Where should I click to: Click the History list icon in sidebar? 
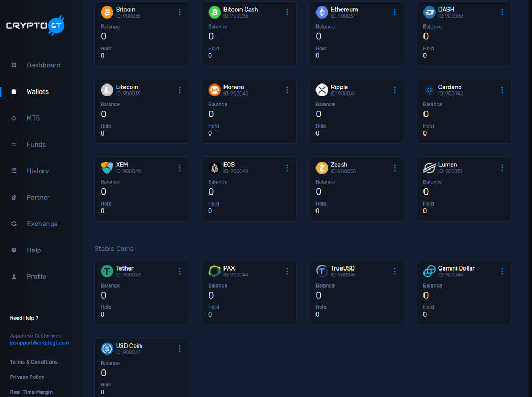pyautogui.click(x=14, y=171)
